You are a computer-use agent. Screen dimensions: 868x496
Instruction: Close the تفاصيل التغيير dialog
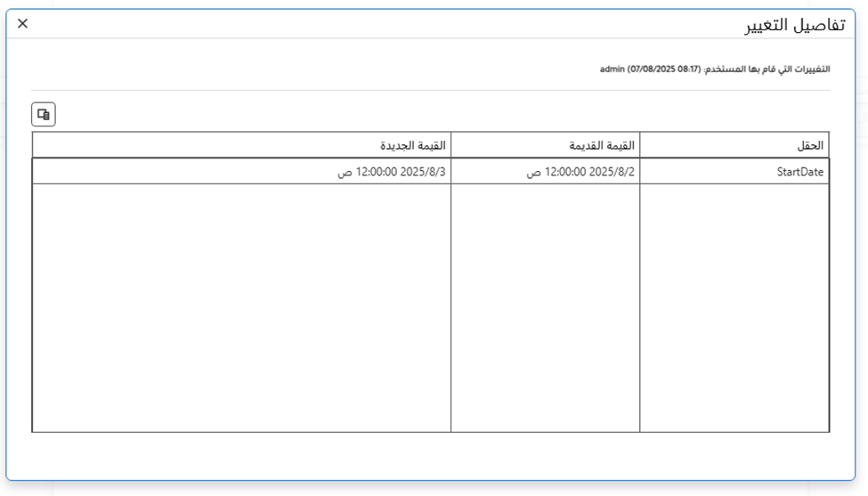[23, 24]
